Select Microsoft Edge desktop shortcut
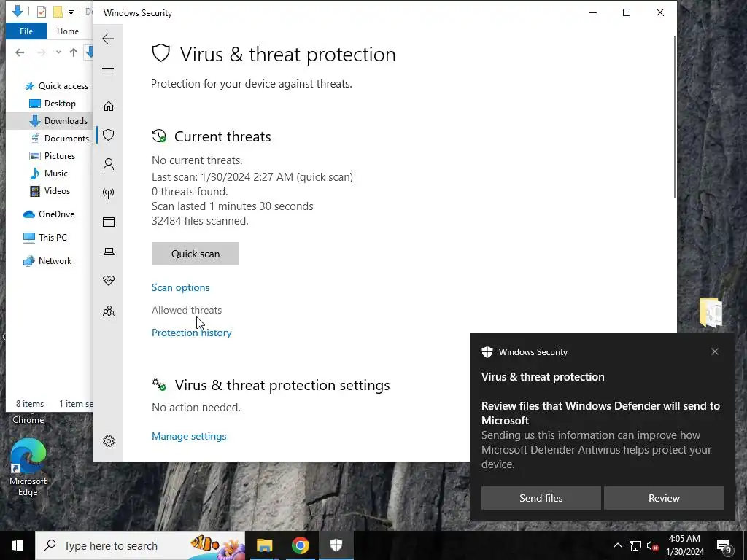 28,467
